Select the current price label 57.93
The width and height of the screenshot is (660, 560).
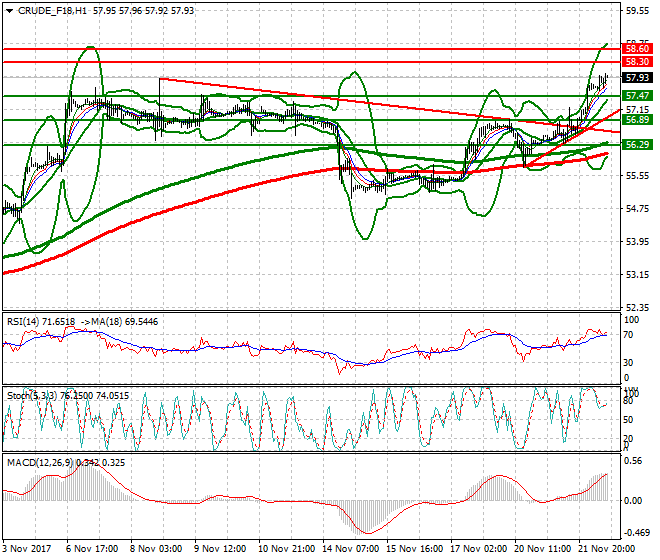click(x=637, y=77)
